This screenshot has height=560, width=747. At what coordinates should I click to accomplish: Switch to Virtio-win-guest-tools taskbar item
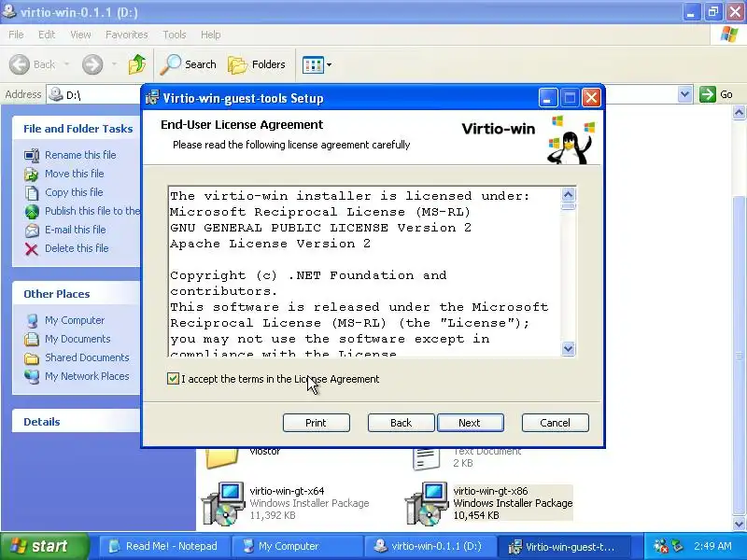pos(562,546)
